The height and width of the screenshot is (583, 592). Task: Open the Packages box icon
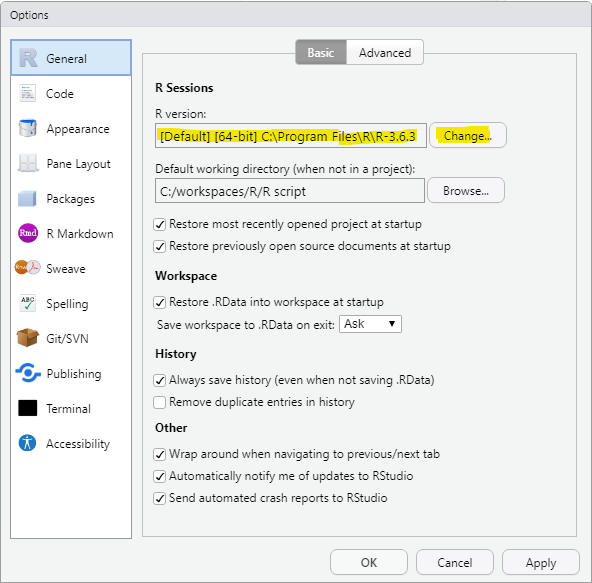[x=27, y=199]
